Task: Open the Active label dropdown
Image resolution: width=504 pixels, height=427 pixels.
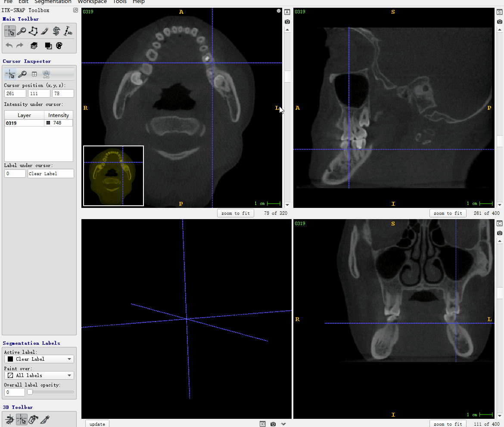Action: tap(39, 359)
